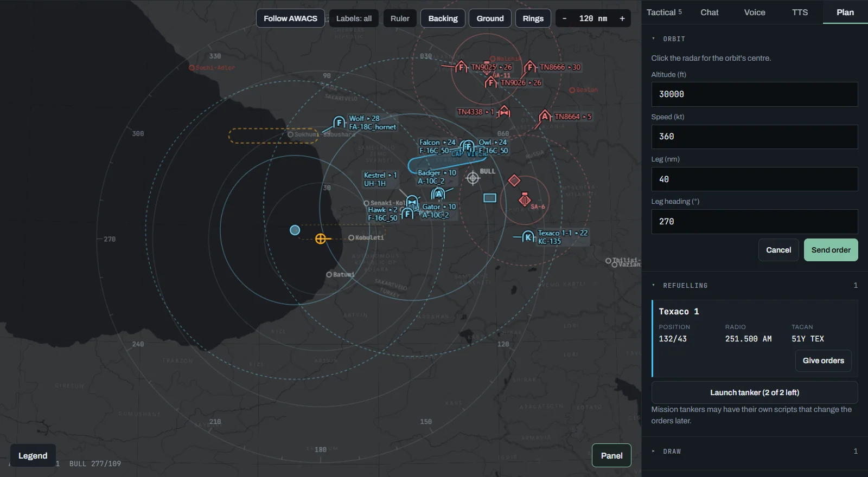Image resolution: width=868 pixels, height=477 pixels.
Task: Click hostile attack track TN8664 symbol
Action: point(545,117)
